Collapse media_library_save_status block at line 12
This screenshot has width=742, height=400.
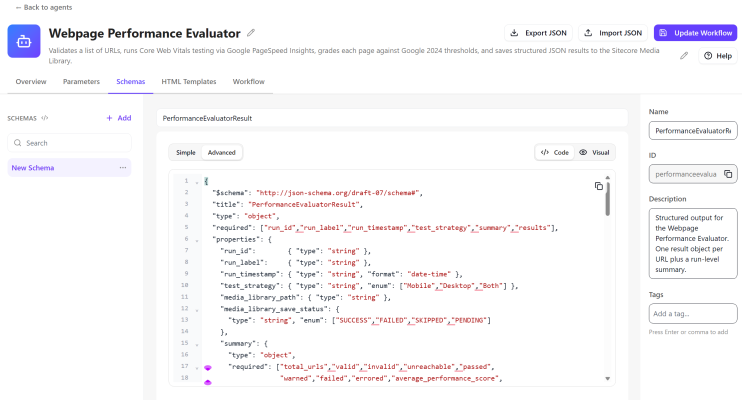tap(197, 310)
